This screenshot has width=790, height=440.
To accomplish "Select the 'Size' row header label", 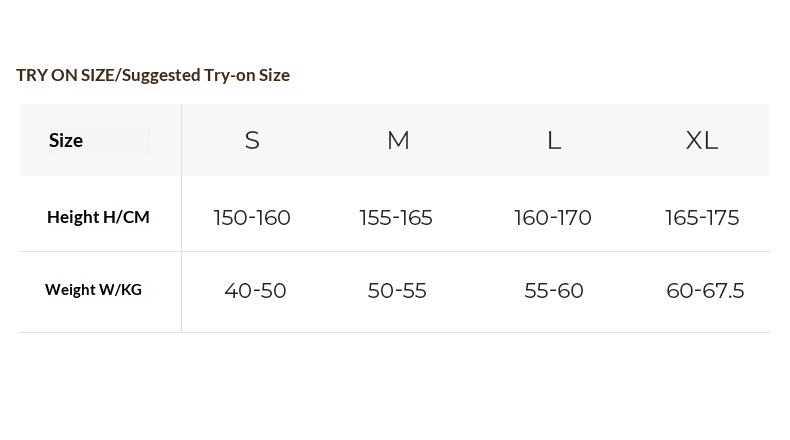I will coord(66,141).
